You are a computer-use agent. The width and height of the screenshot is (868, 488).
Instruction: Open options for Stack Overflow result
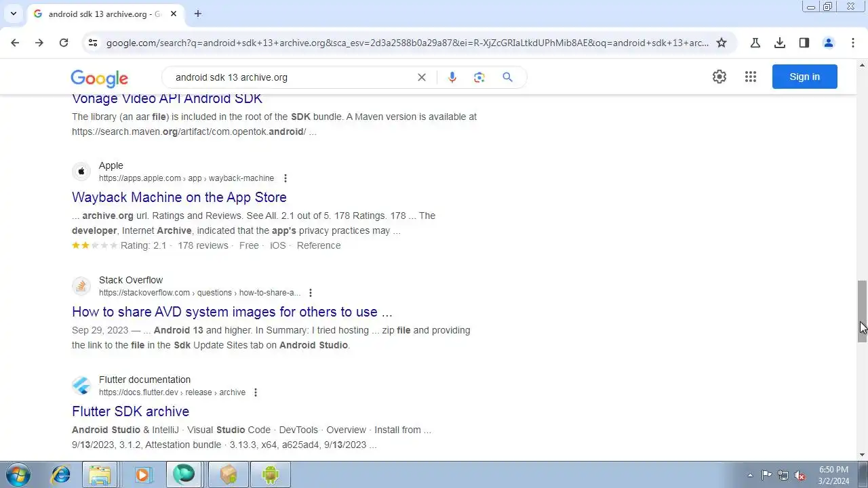coord(311,293)
